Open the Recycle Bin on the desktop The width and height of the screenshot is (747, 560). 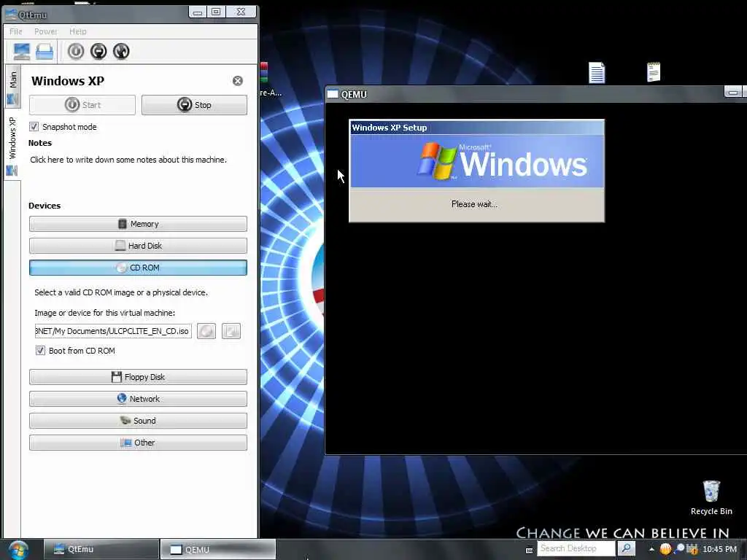pos(711,497)
